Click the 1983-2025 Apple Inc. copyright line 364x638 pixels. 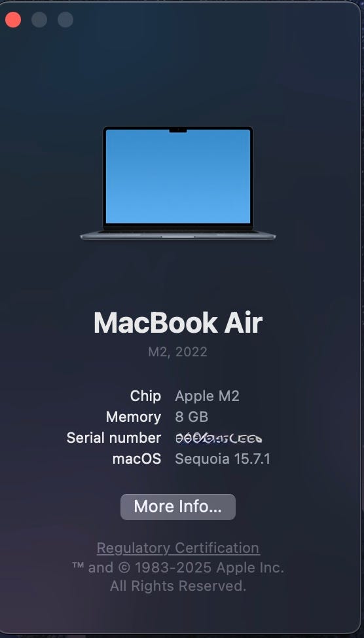177,567
